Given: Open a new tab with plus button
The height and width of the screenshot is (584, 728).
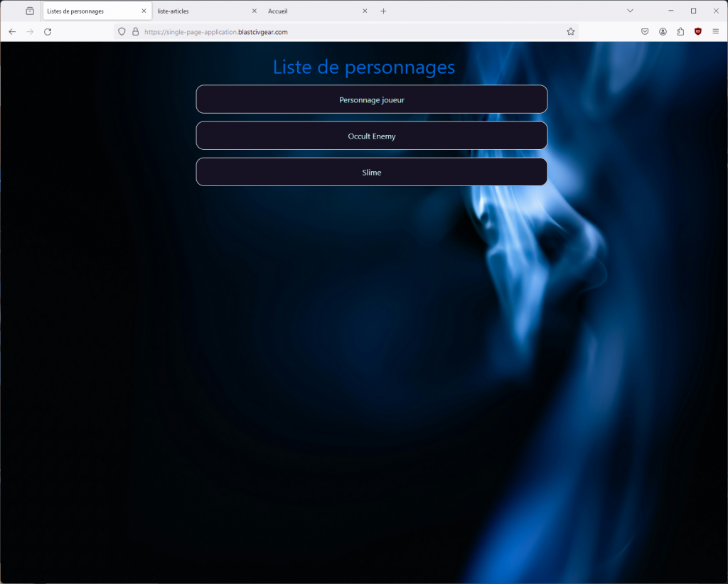Looking at the screenshot, I should click(x=383, y=11).
